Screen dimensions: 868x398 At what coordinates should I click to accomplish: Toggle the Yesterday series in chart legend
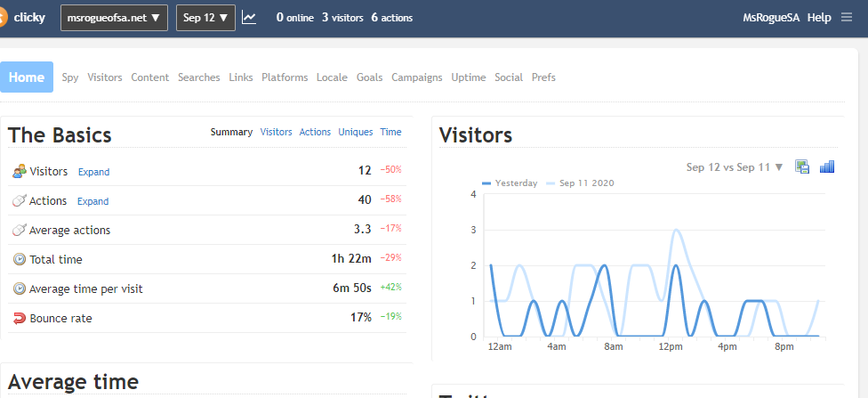coord(510,183)
